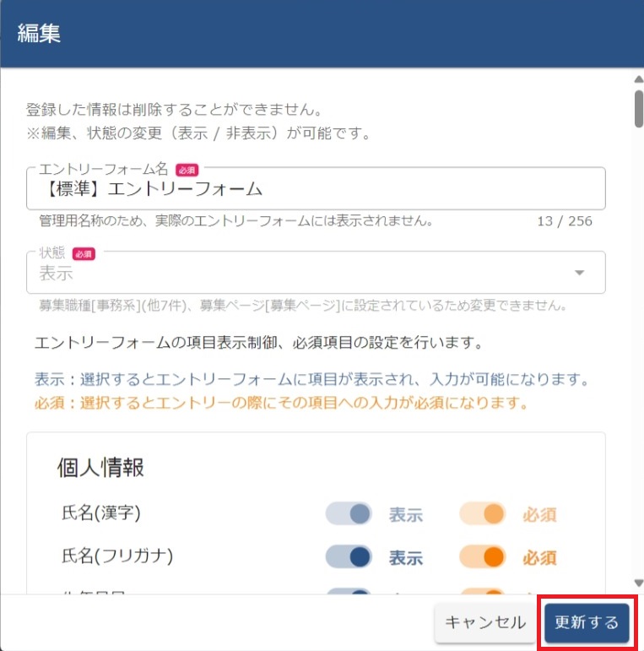Click the 必須 badge beside エントリーフォーム名
The height and width of the screenshot is (651, 644).
187,170
